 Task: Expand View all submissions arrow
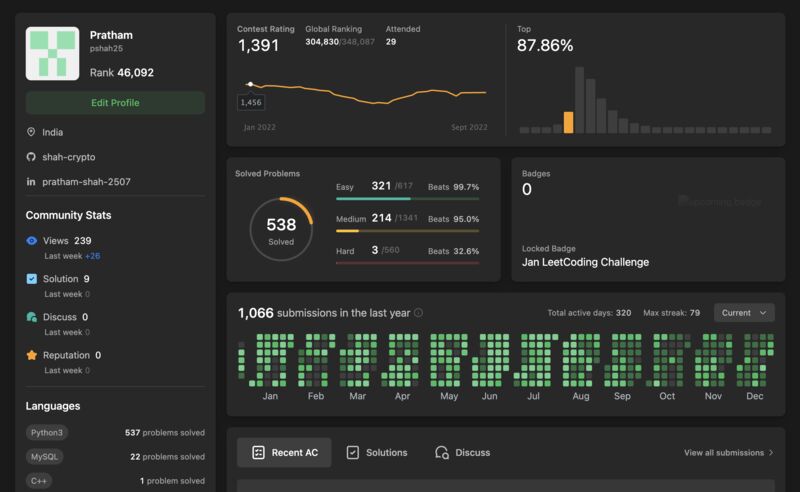click(x=771, y=453)
